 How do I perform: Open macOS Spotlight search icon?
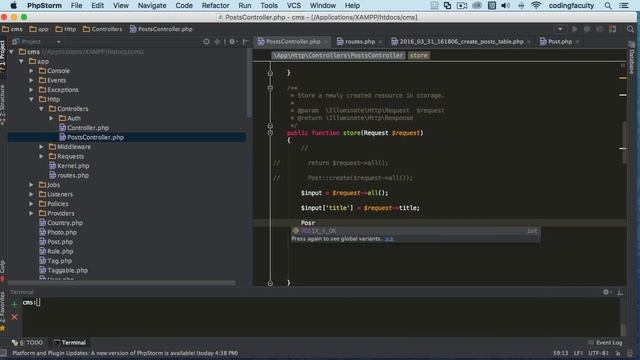(608, 5)
